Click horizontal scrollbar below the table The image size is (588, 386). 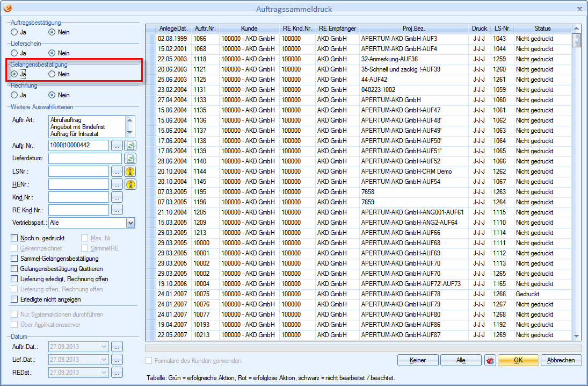[363, 348]
